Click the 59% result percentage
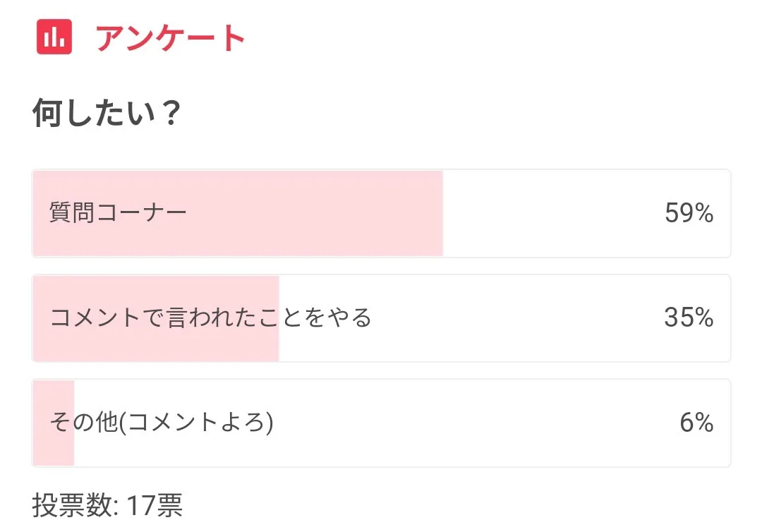Image resolution: width=762 pixels, height=532 pixels. pyautogui.click(x=689, y=213)
